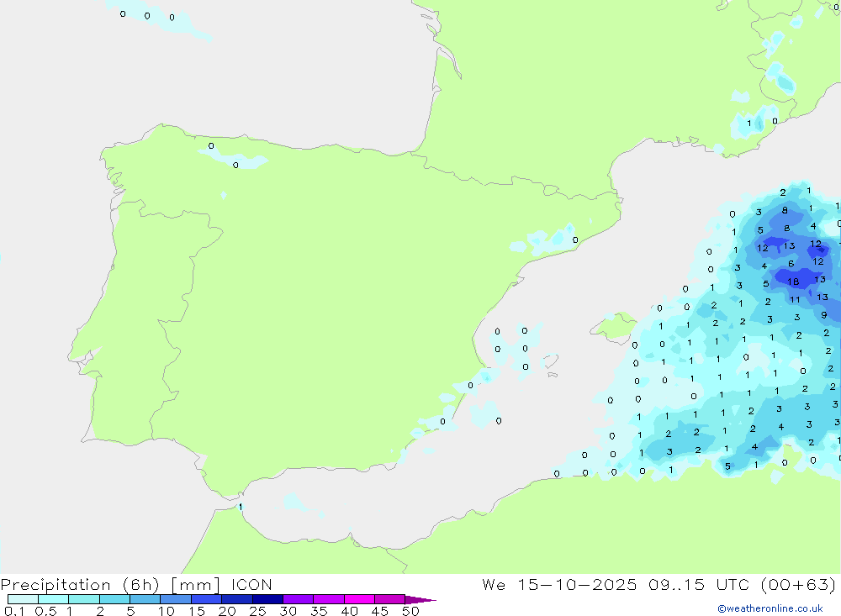
Task: Select the legend swatch between 2 and 5
Action: pos(114,599)
